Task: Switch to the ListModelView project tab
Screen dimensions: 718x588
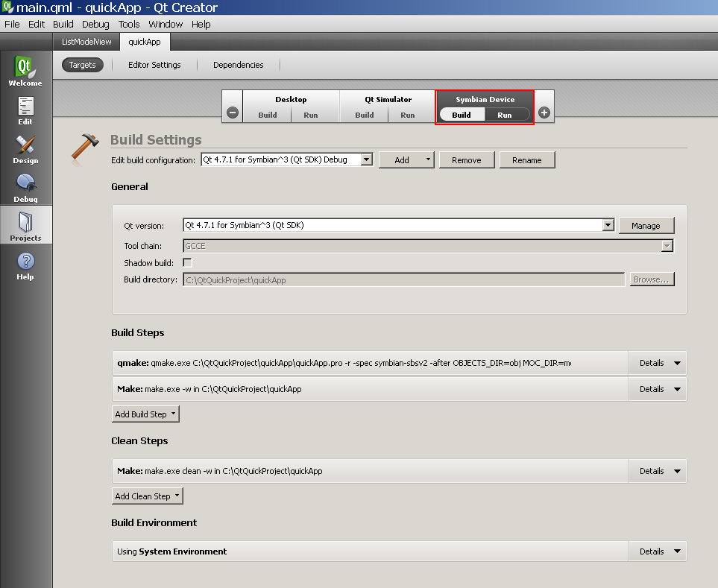Action: (x=86, y=42)
